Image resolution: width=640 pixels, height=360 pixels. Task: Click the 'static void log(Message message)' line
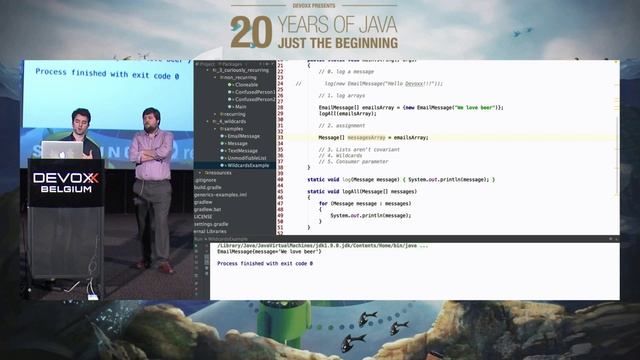[x=401, y=180]
